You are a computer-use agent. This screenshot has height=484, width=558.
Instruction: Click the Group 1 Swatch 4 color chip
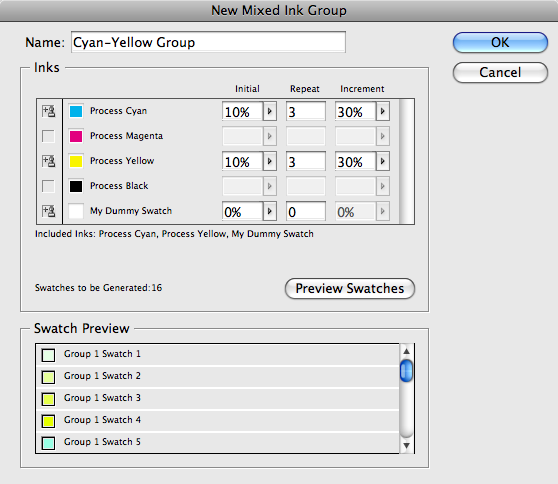click(x=48, y=421)
